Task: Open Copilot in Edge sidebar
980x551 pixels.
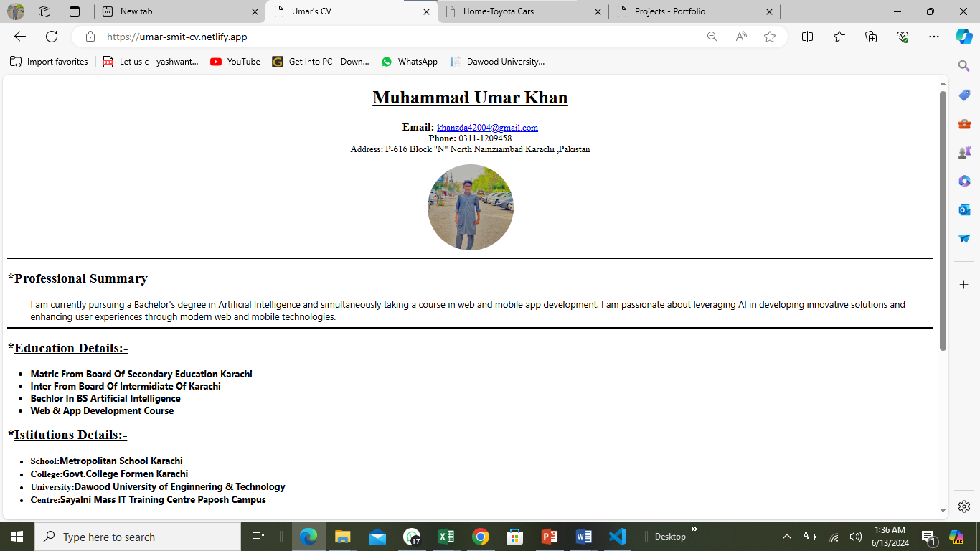Action: click(x=963, y=37)
